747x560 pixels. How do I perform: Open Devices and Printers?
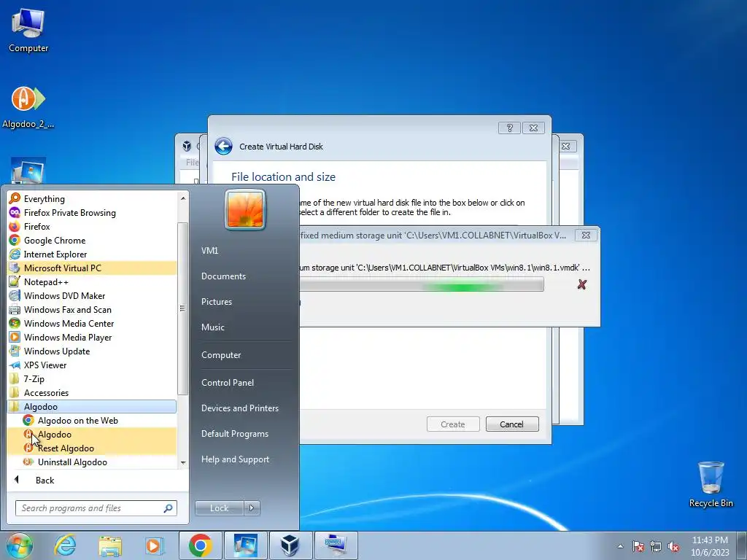coord(239,408)
